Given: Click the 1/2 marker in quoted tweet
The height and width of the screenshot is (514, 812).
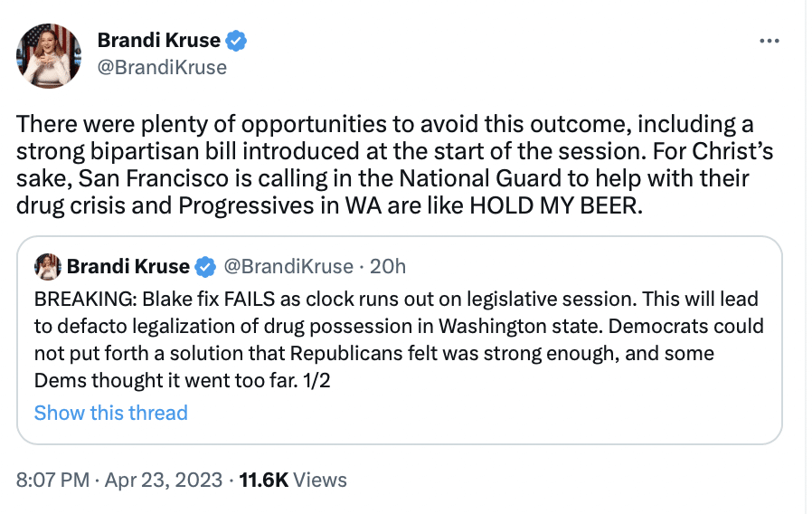Looking at the screenshot, I should pos(316,381).
